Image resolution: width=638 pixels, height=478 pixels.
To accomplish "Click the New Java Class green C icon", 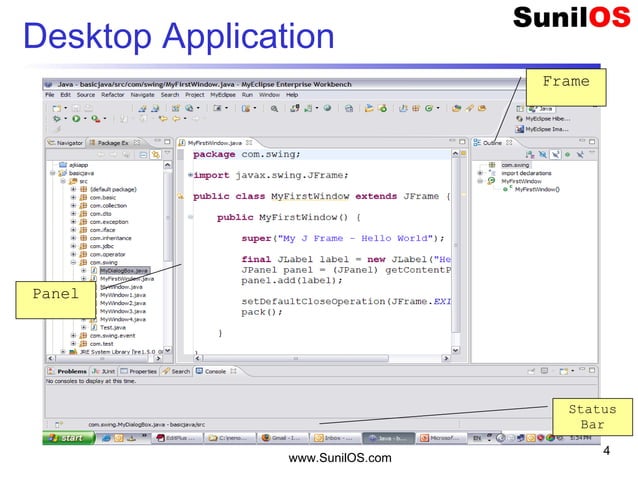I will coord(429,108).
